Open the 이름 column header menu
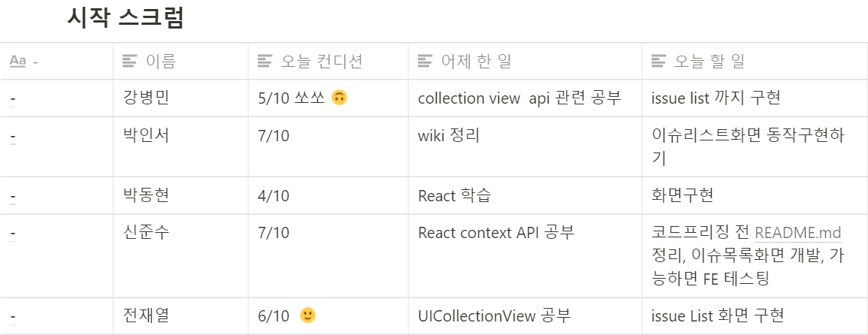 [180, 61]
